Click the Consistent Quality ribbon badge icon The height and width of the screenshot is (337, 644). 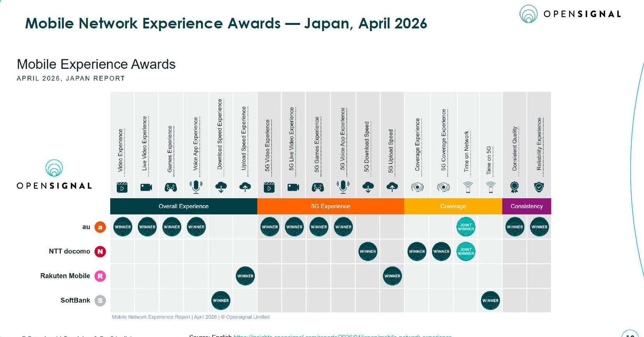(514, 187)
